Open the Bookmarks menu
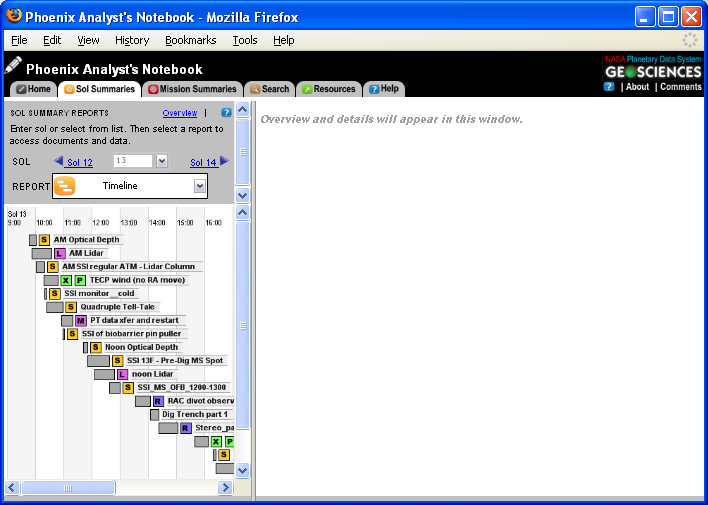This screenshot has width=708, height=505. coord(191,40)
